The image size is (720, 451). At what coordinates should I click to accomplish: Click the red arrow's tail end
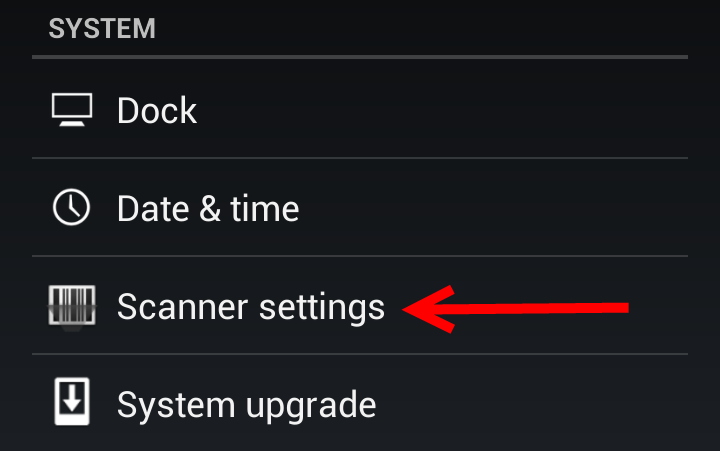click(620, 308)
